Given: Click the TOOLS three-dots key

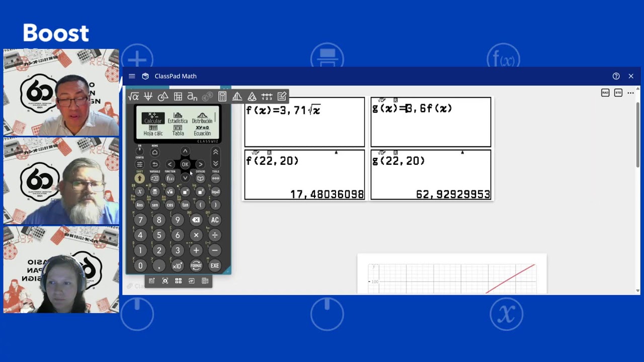Looking at the screenshot, I should click(215, 178).
